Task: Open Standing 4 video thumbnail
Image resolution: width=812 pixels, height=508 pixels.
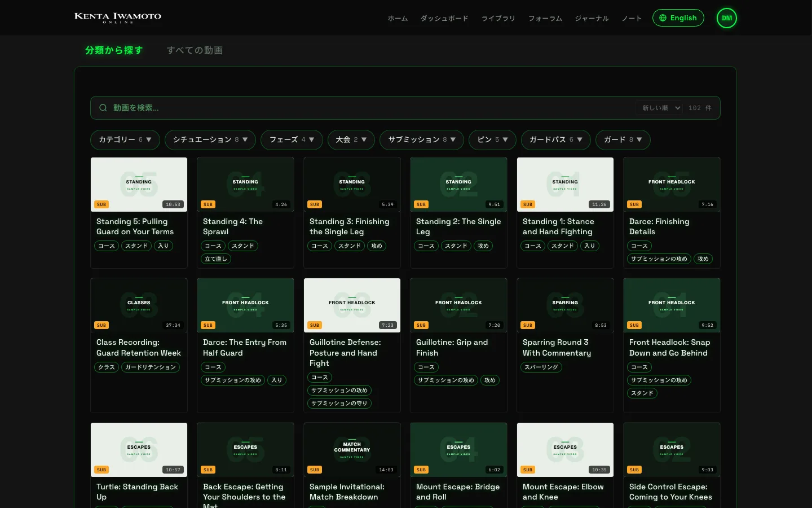Action: point(245,185)
